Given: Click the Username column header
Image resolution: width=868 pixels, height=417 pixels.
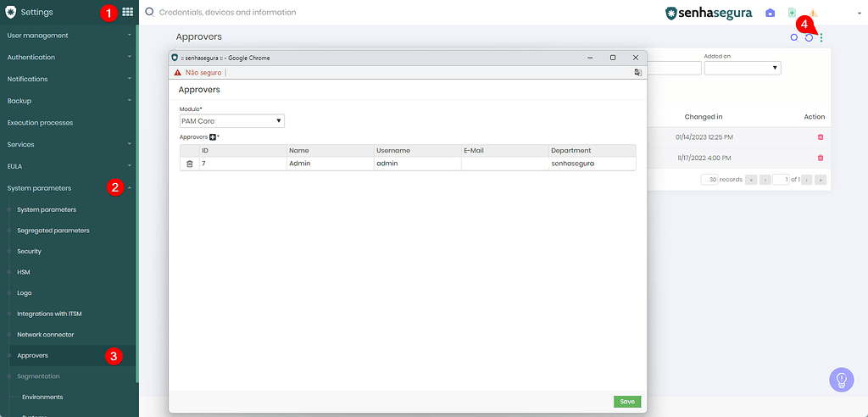Looking at the screenshot, I should 418,151.
